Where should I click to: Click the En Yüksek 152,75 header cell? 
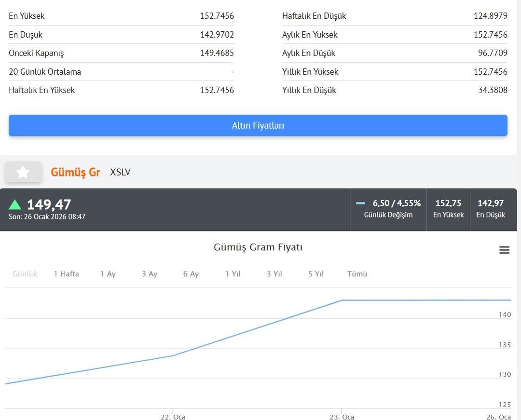(x=448, y=209)
